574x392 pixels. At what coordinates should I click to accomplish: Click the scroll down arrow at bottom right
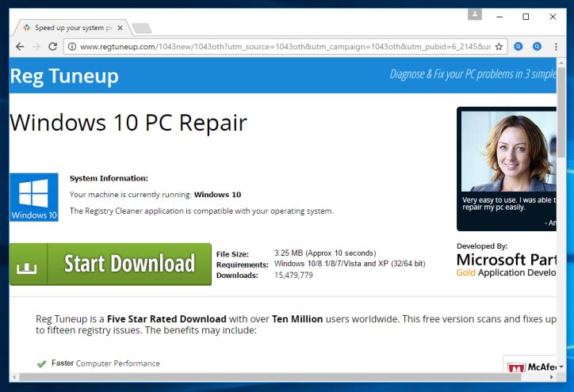(561, 366)
